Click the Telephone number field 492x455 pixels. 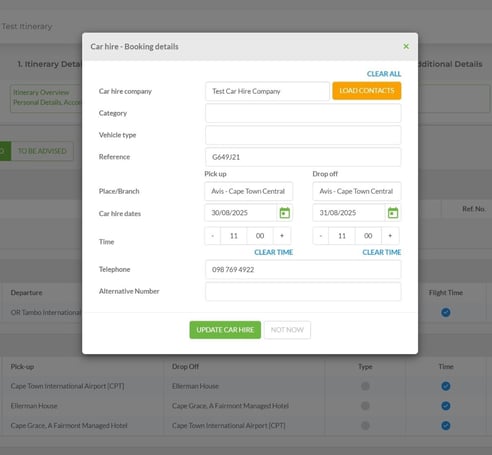303,269
